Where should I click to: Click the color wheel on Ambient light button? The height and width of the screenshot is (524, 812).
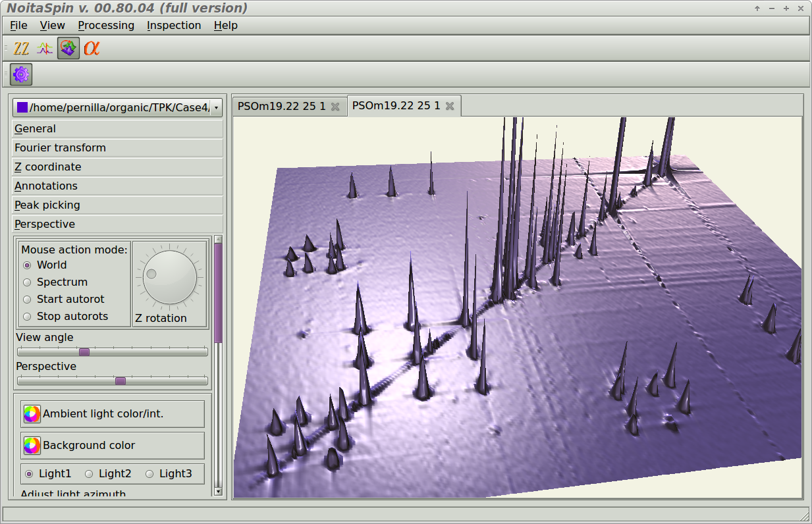pos(32,414)
